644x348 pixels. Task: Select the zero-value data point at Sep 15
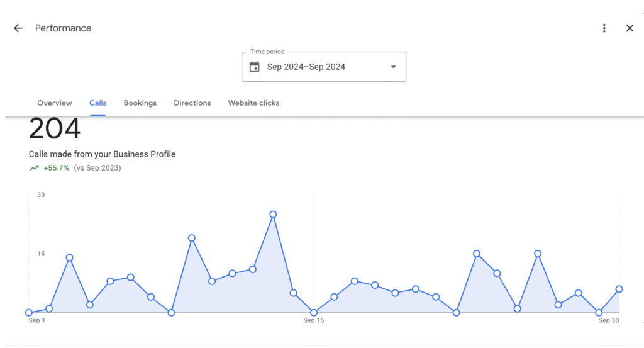(314, 313)
